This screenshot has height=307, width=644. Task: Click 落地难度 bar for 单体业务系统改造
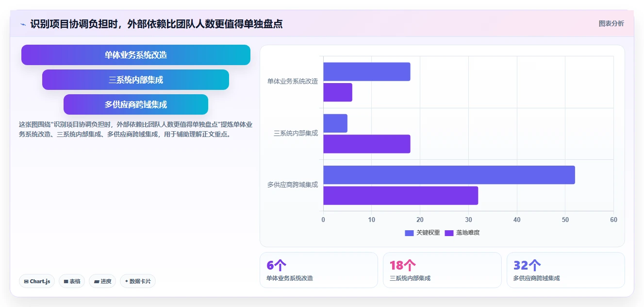pos(338,92)
